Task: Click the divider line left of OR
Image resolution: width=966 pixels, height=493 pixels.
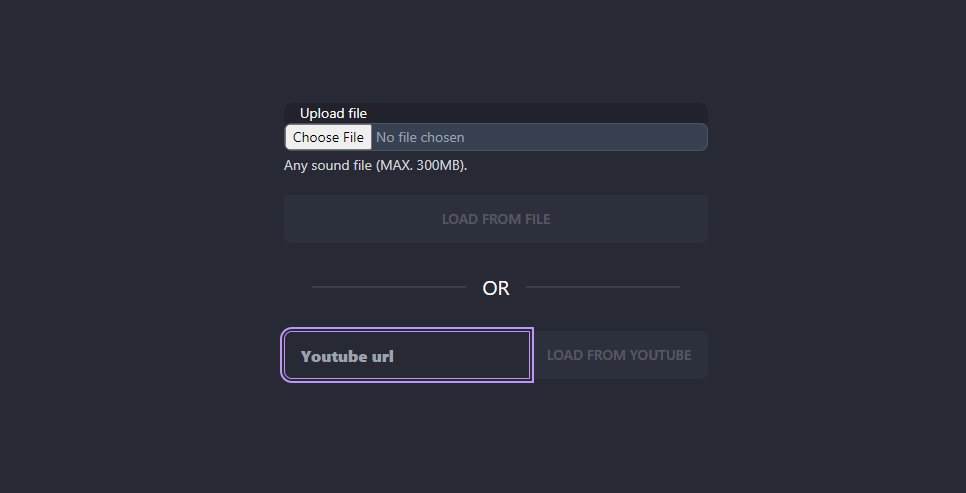Action: click(389, 287)
